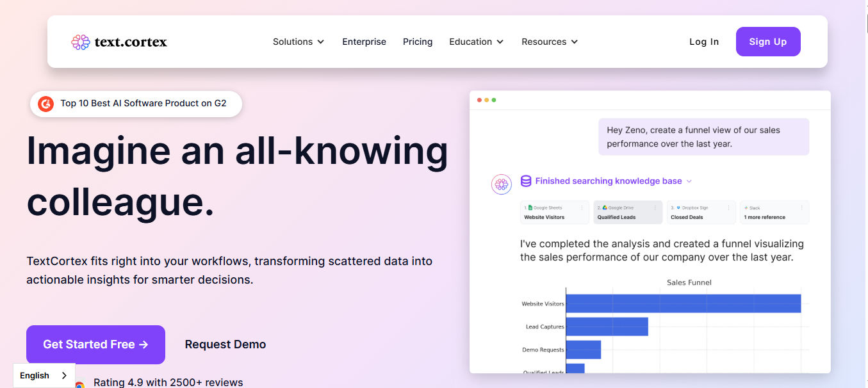868x388 pixels.
Task: Click the Request Demo link
Action: click(225, 344)
